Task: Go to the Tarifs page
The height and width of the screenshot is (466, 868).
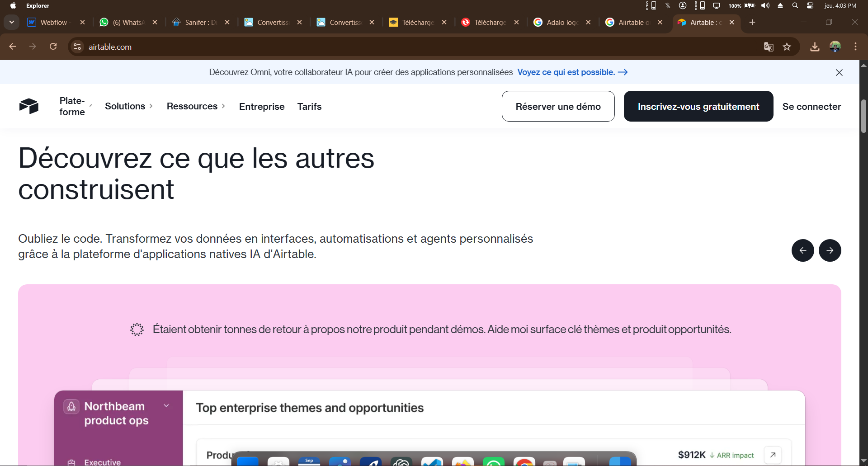Action: tap(309, 107)
